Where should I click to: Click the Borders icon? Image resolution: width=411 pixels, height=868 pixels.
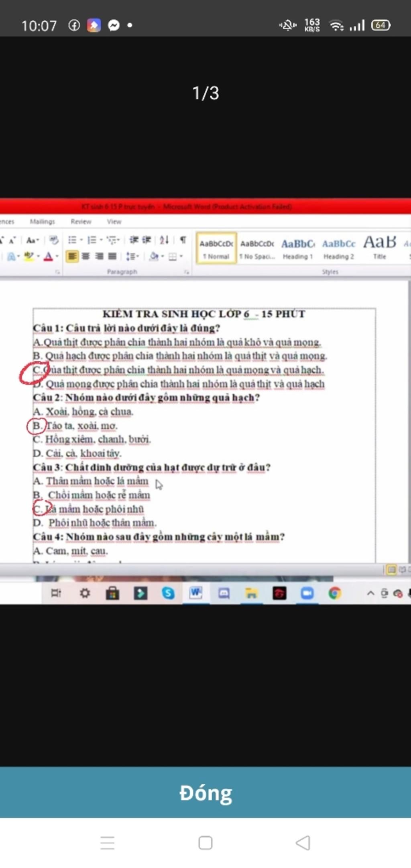tap(173, 257)
